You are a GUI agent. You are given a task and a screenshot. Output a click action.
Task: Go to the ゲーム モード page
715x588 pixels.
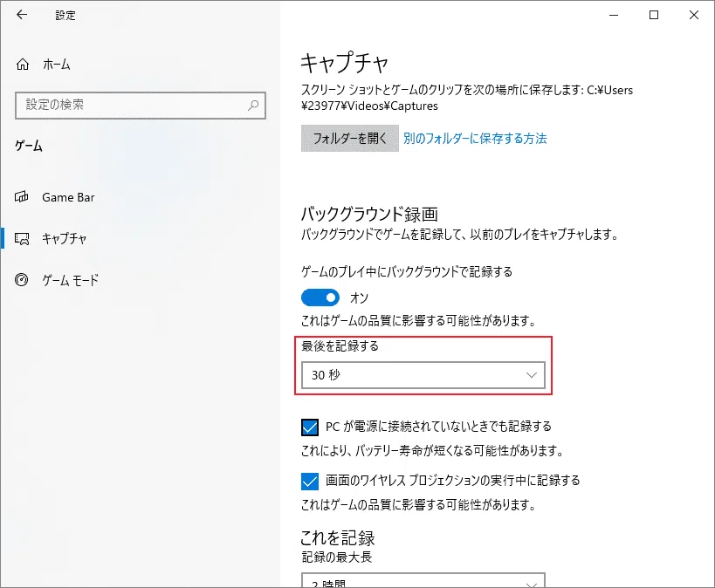70,279
